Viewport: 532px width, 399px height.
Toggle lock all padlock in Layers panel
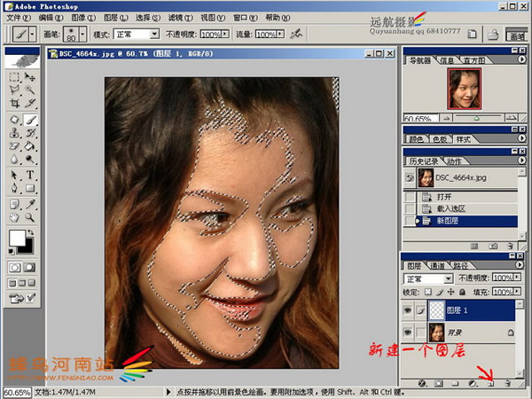click(462, 292)
